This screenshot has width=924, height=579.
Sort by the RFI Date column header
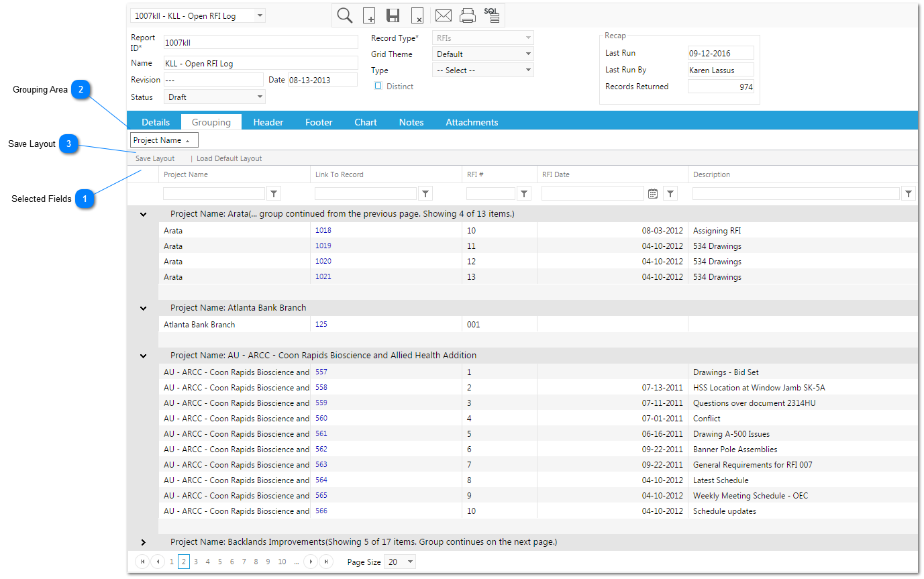pyautogui.click(x=556, y=174)
